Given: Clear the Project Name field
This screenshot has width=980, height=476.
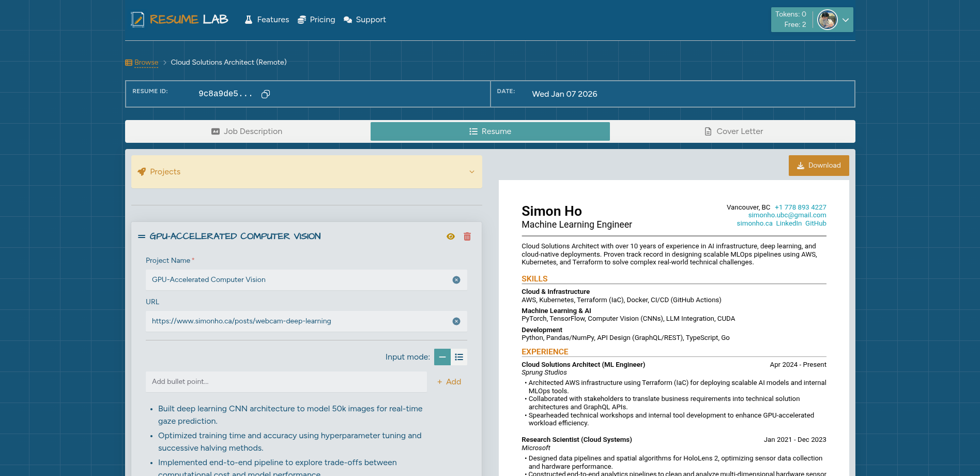Looking at the screenshot, I should (456, 279).
